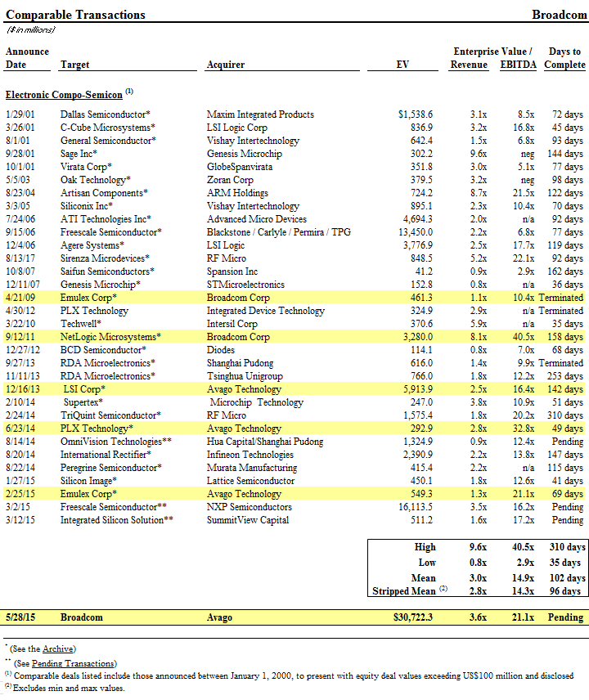Click Genesis Microchip acquirer name

tap(245, 154)
